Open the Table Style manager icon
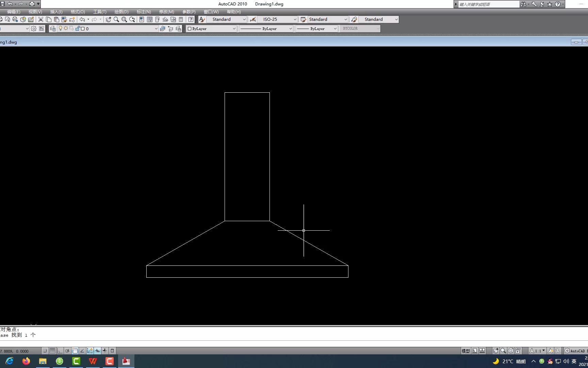Image resolution: width=588 pixels, height=368 pixels. point(304,19)
